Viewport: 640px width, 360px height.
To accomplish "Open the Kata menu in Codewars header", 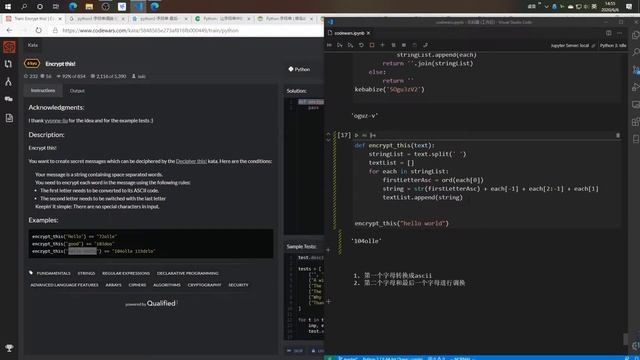I will [33, 45].
